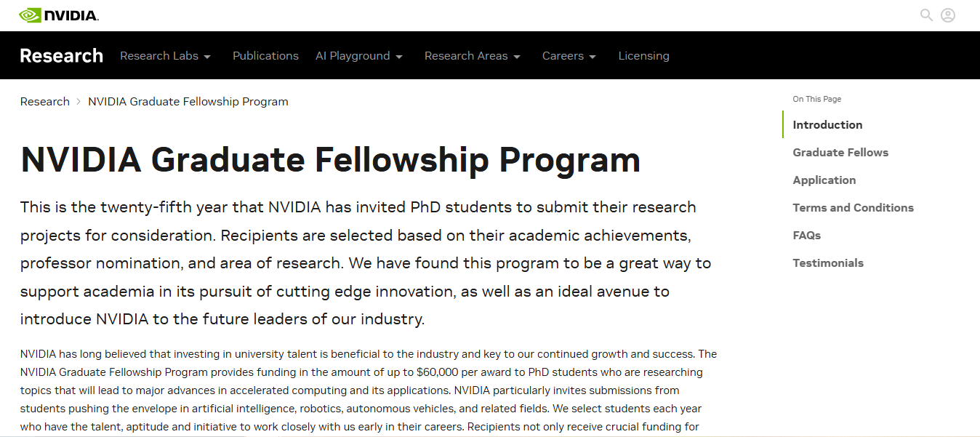Click the breadcrumb chevron separator

coord(79,102)
